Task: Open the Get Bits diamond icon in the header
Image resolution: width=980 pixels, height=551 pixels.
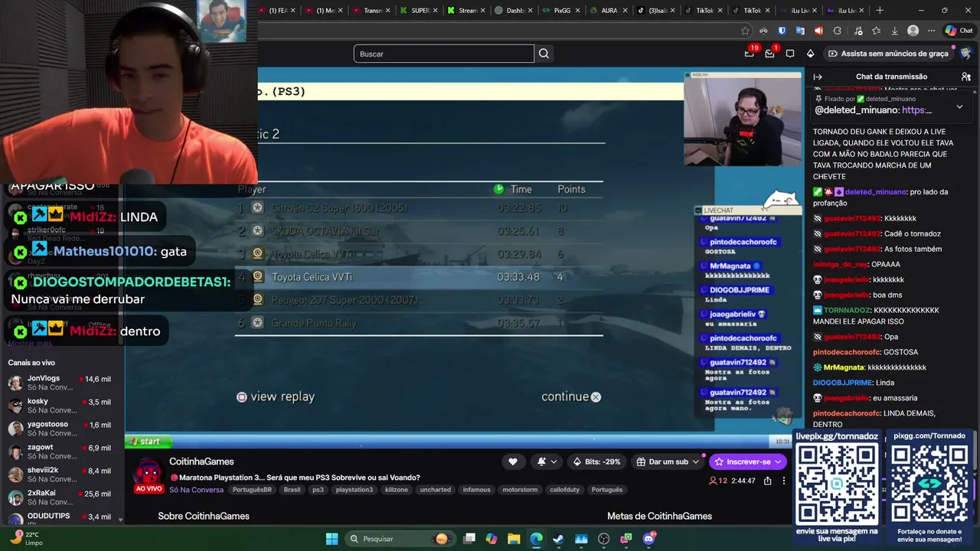Action: pos(811,54)
